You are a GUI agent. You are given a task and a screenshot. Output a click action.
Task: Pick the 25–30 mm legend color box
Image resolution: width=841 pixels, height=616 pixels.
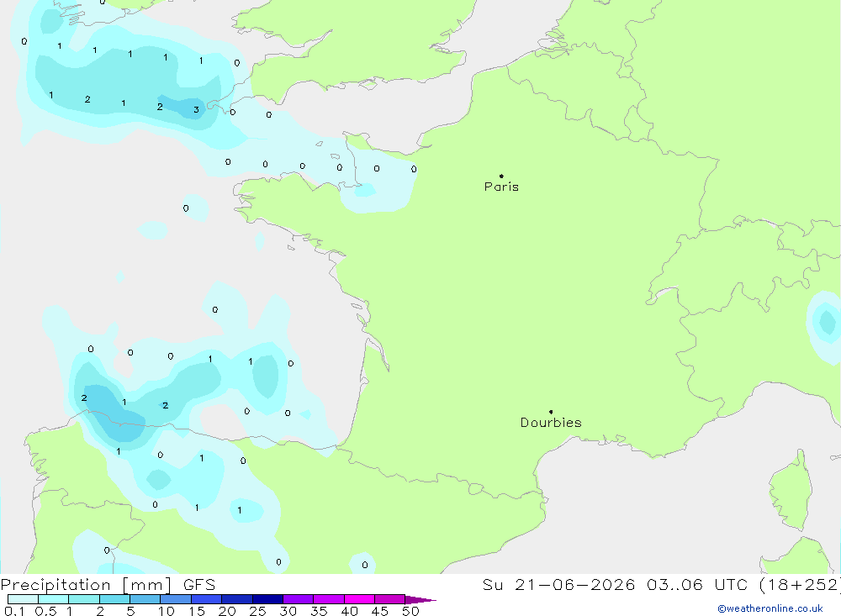pyautogui.click(x=267, y=599)
